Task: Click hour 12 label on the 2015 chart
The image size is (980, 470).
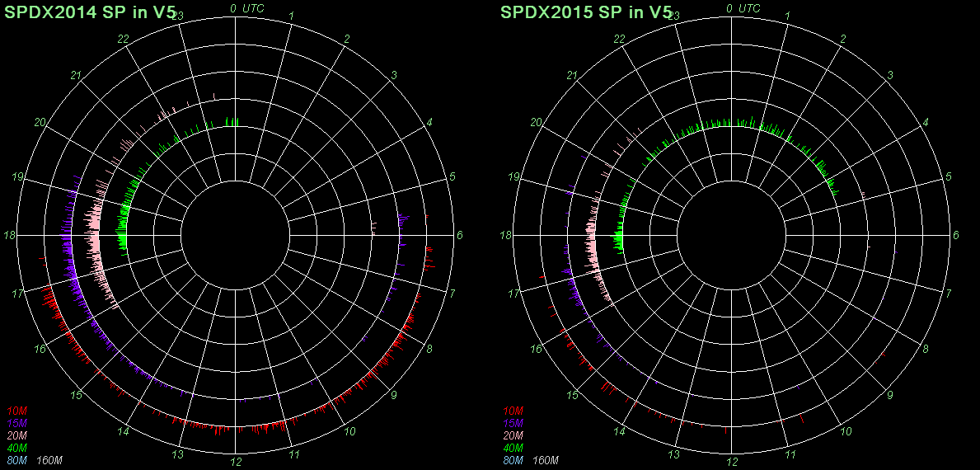Action: [731, 462]
